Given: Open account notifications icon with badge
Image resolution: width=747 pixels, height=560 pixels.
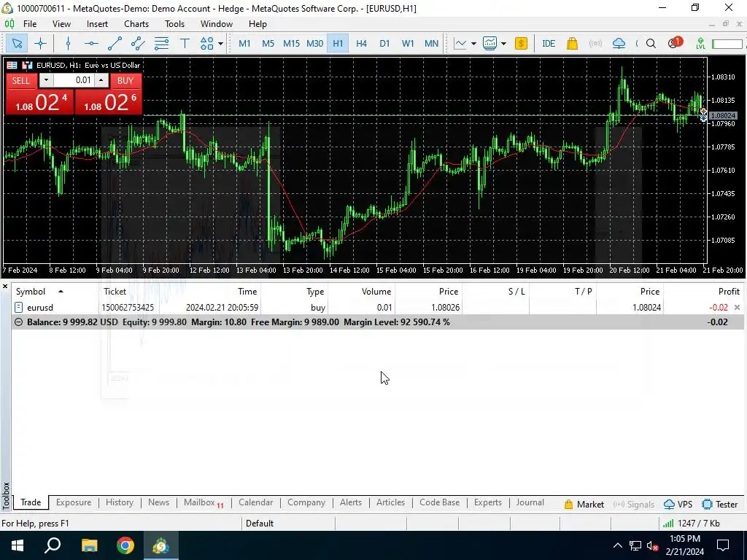Looking at the screenshot, I should pyautogui.click(x=675, y=43).
